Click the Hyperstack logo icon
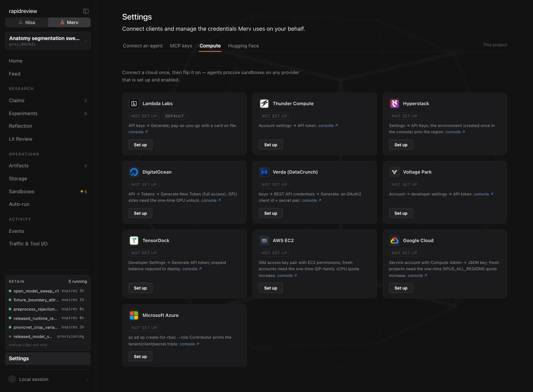533x392 pixels. [x=394, y=104]
